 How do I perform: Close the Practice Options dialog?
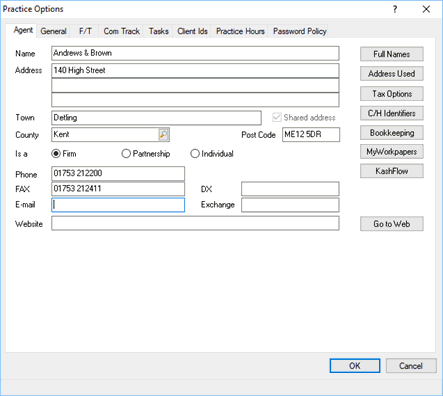click(426, 9)
